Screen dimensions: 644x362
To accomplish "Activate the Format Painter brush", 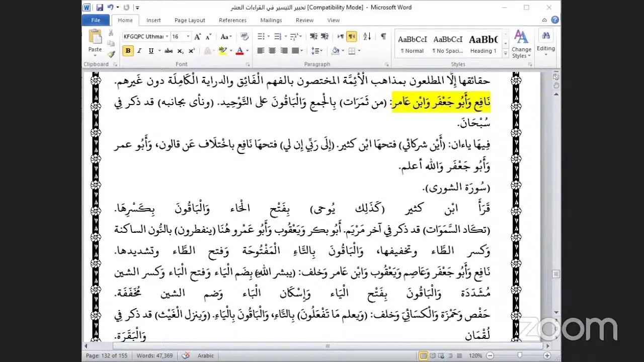I will tap(111, 54).
